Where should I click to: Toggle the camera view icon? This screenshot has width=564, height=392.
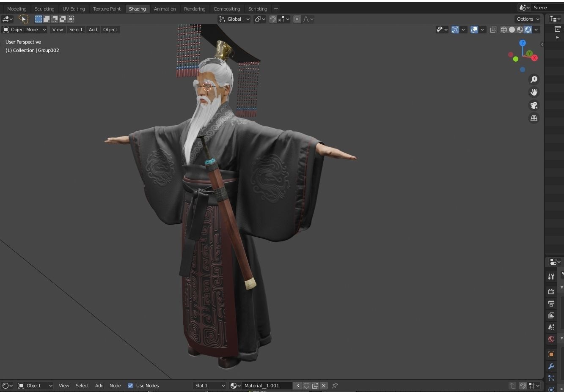coord(534,105)
